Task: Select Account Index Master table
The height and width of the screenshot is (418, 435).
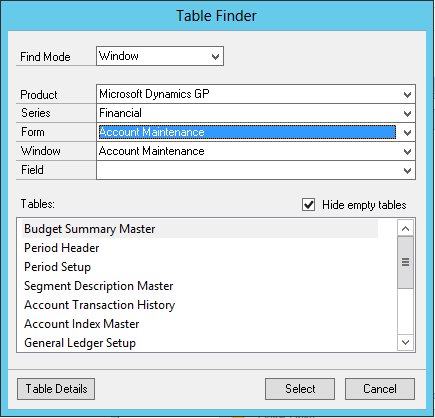Action: pyautogui.click(x=82, y=324)
